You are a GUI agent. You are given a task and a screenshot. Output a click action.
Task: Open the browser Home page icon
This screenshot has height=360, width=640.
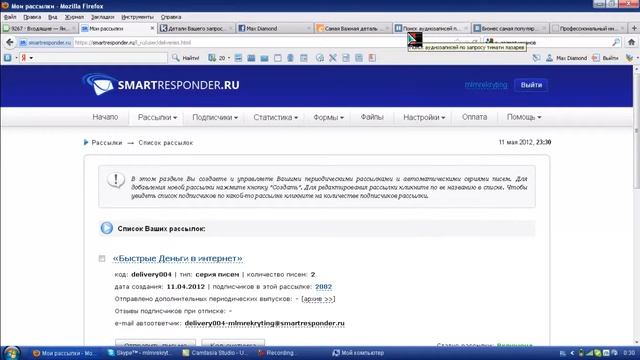[x=631, y=42]
